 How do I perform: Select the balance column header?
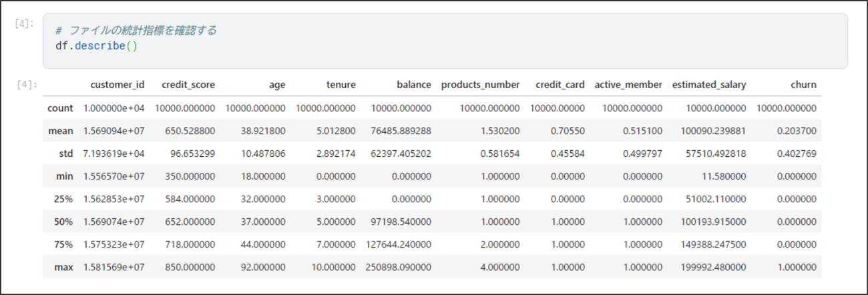point(414,85)
